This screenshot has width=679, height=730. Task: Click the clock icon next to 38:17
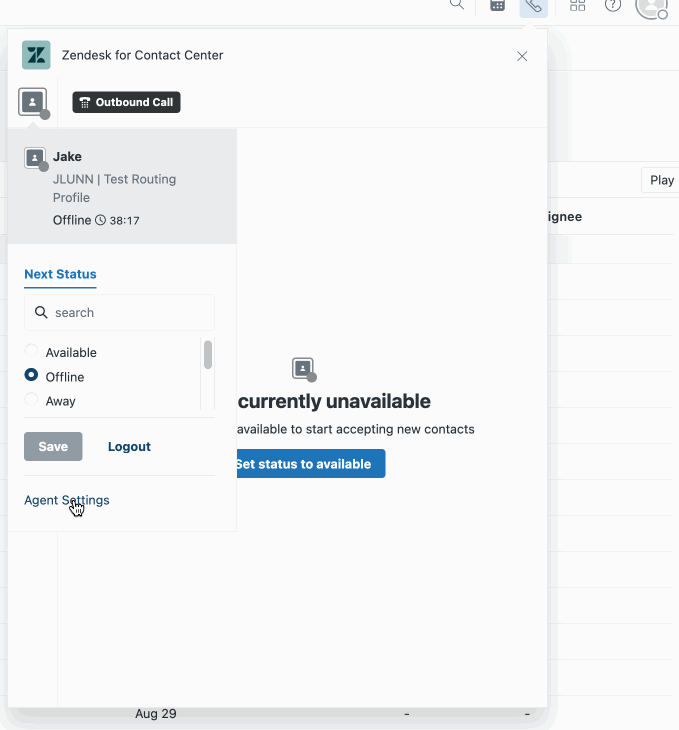point(101,220)
